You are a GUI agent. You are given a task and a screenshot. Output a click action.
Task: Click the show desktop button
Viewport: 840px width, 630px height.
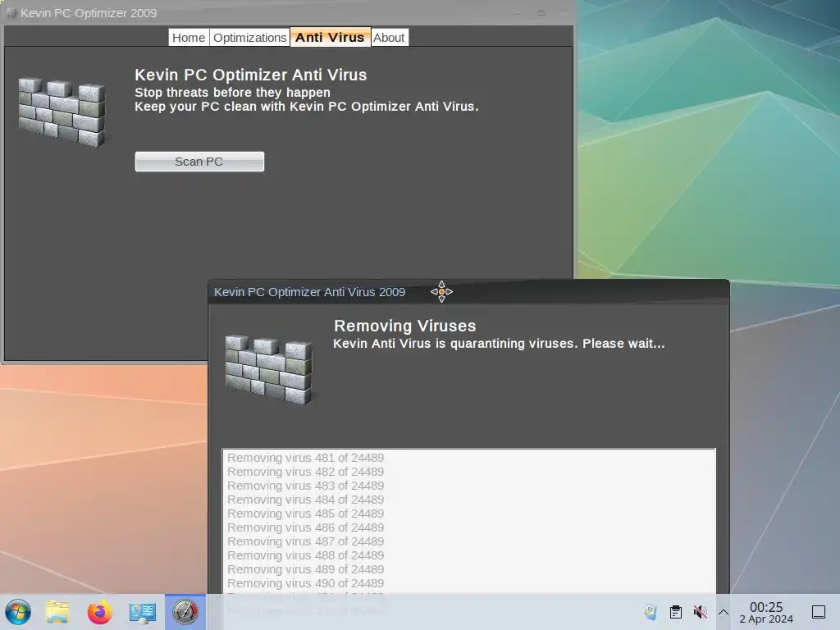(819, 612)
